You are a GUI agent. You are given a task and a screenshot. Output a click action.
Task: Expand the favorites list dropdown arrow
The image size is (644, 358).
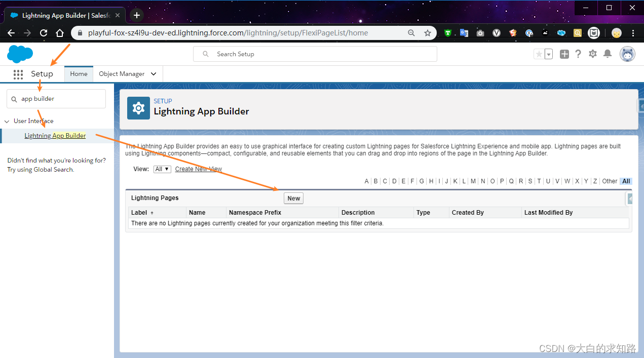pos(548,54)
